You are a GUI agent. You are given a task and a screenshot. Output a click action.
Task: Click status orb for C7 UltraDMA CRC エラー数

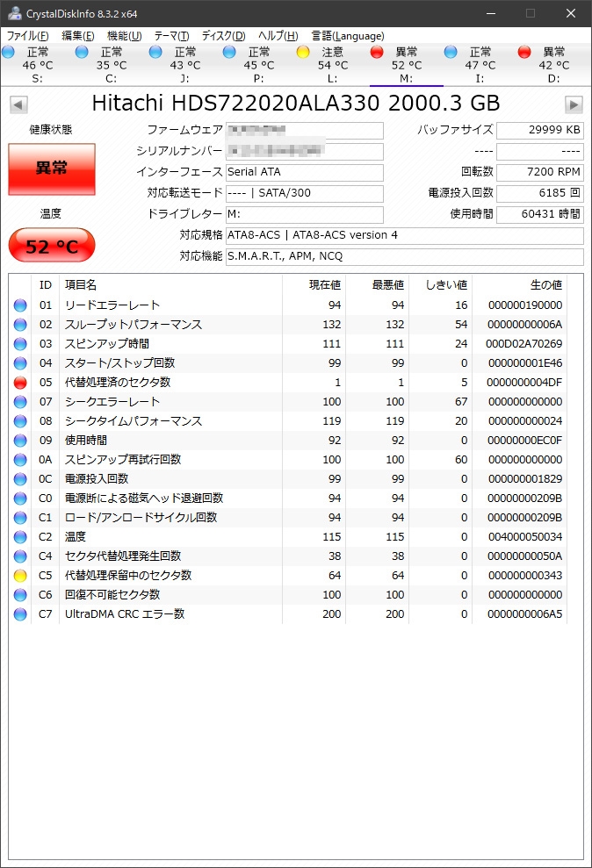click(x=20, y=613)
